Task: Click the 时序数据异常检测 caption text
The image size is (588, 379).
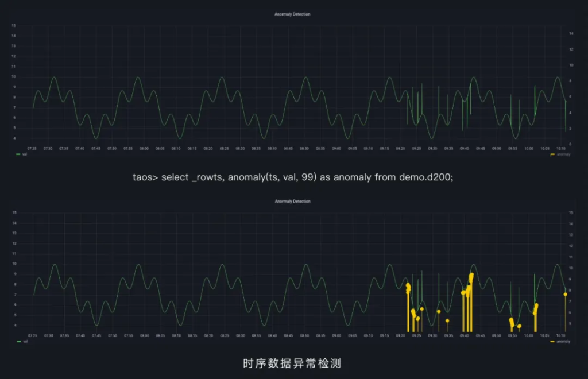Action: click(292, 363)
